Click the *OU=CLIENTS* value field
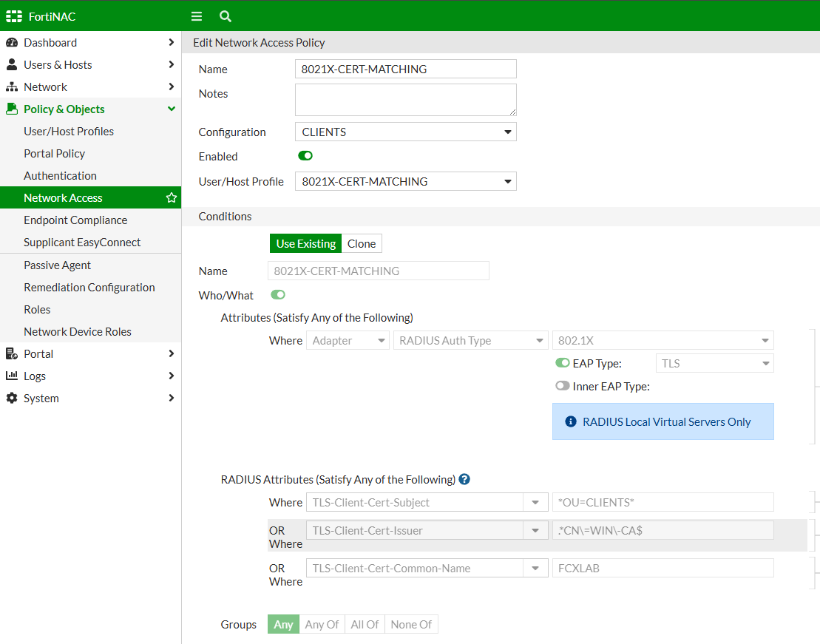 click(x=663, y=502)
